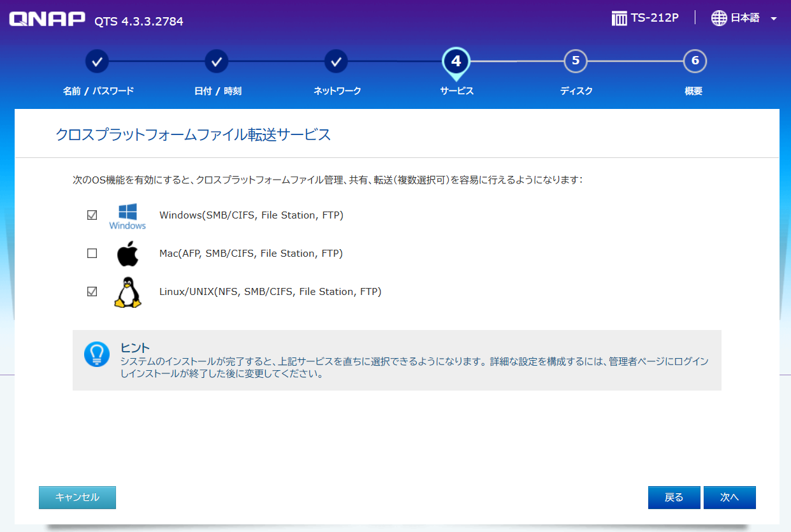Click step 4 on the progress indicator
This screenshot has width=791, height=532.
tap(456, 61)
